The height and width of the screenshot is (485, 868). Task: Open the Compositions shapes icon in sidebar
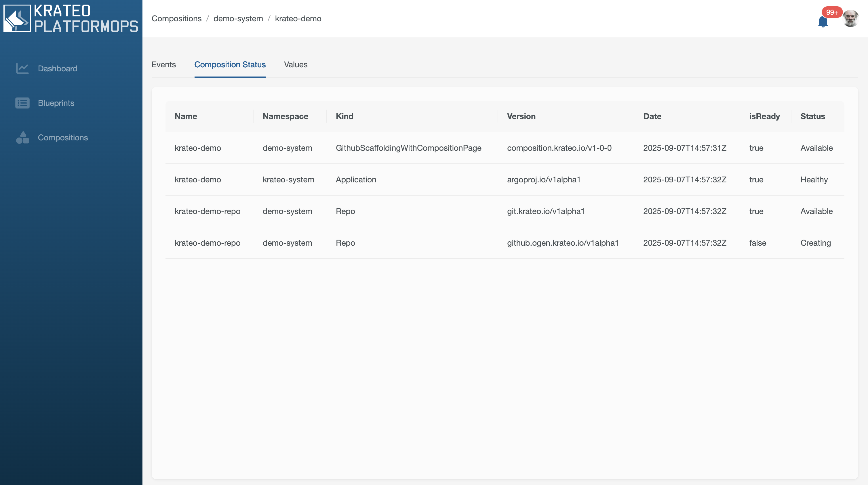tap(22, 138)
